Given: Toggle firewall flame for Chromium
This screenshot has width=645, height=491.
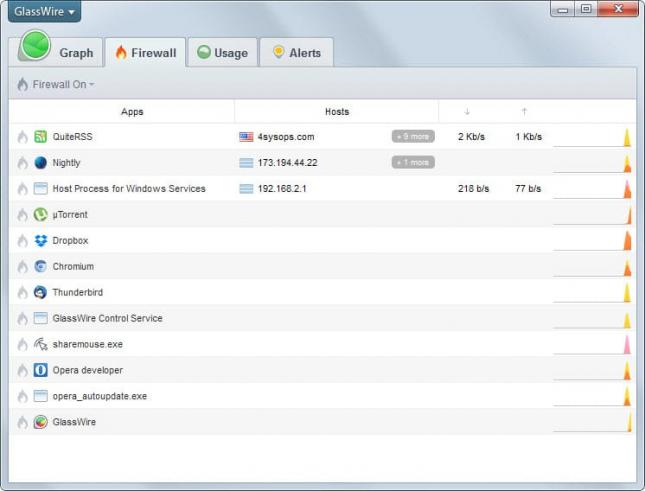Looking at the screenshot, I should (23, 266).
